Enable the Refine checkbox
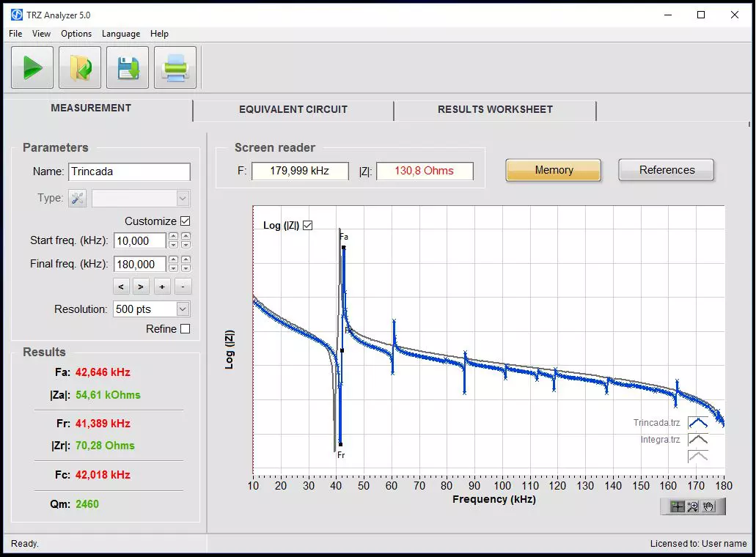This screenshot has width=756, height=557. point(185,329)
